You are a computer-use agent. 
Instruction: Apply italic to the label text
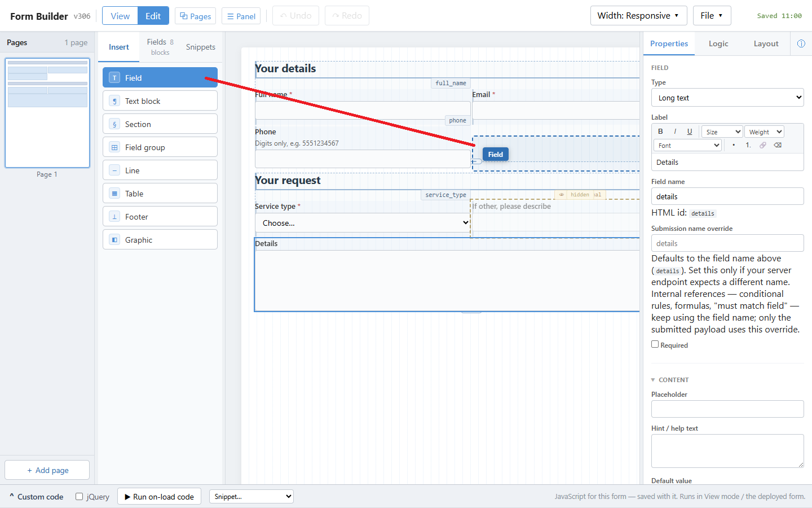click(675, 132)
